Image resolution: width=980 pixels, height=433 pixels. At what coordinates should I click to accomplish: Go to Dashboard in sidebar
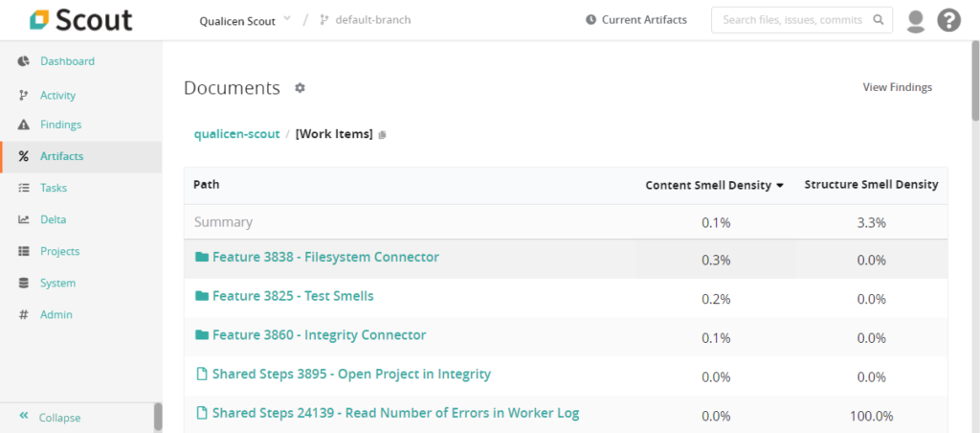[x=67, y=61]
